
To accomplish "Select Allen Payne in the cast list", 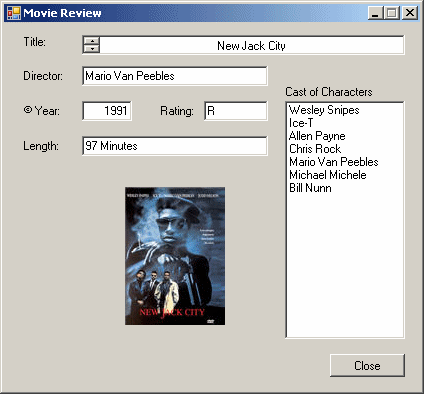I will tap(317, 136).
